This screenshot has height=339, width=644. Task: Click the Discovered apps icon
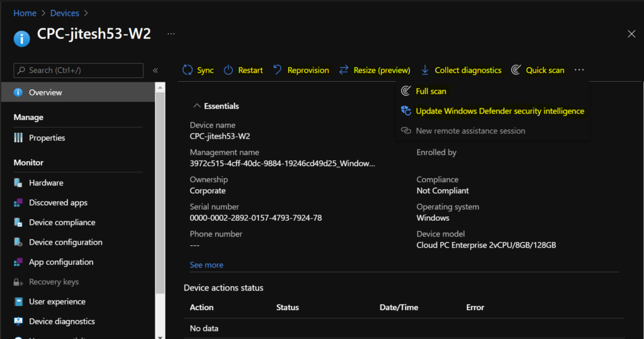[x=18, y=203]
